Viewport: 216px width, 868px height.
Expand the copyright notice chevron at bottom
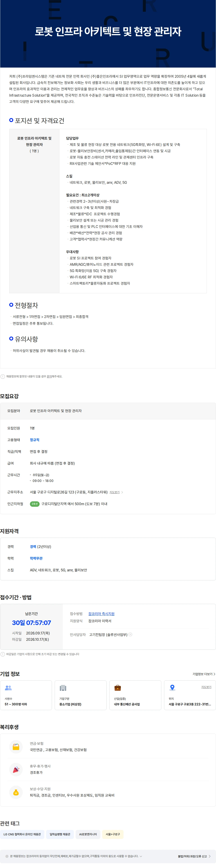tap(141, 856)
